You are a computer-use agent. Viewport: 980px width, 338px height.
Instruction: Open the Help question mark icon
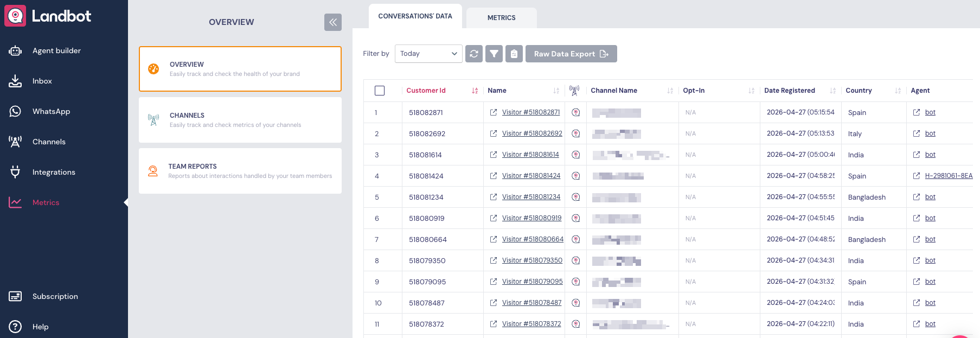(x=15, y=327)
